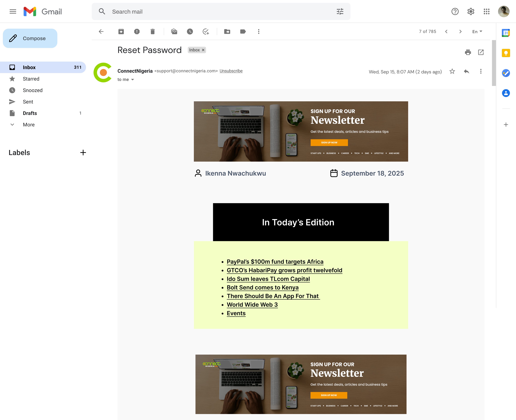Viewport: 516px width, 420px height.
Task: Remove the Inbox label chip
Action: (203, 50)
